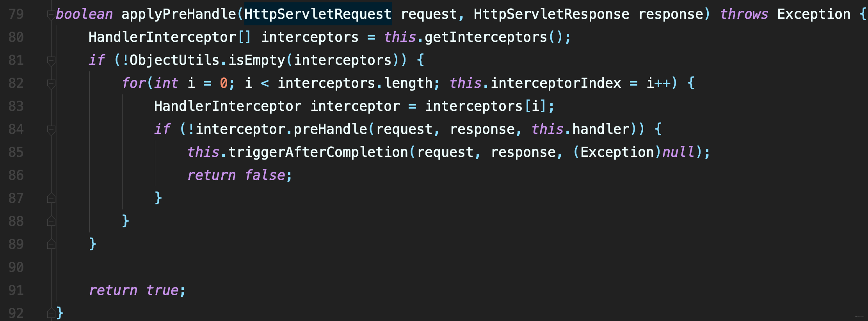Click the fold end marker on line 87
The height and width of the screenshot is (321, 868).
[x=51, y=198]
